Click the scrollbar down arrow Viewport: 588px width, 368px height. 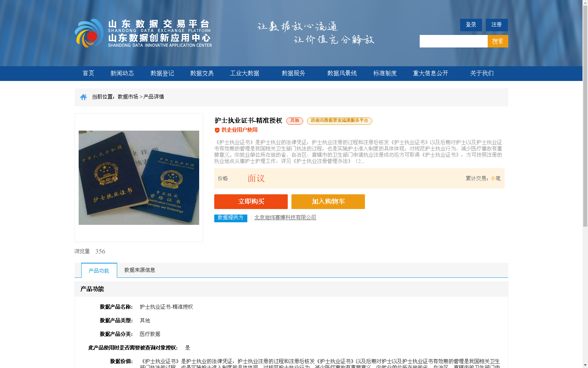(x=585, y=365)
